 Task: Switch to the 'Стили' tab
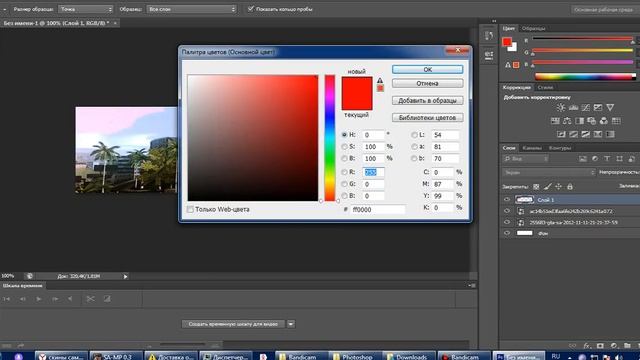[545, 87]
